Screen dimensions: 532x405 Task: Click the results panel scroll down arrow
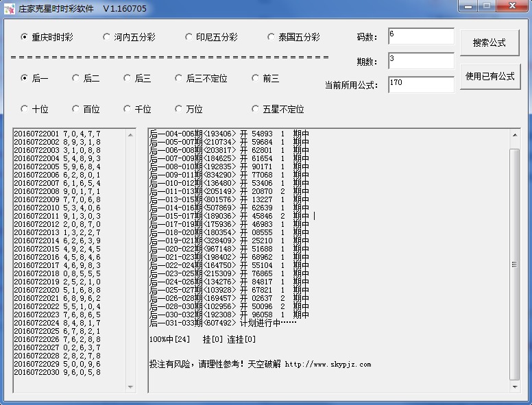pyautogui.click(x=514, y=389)
